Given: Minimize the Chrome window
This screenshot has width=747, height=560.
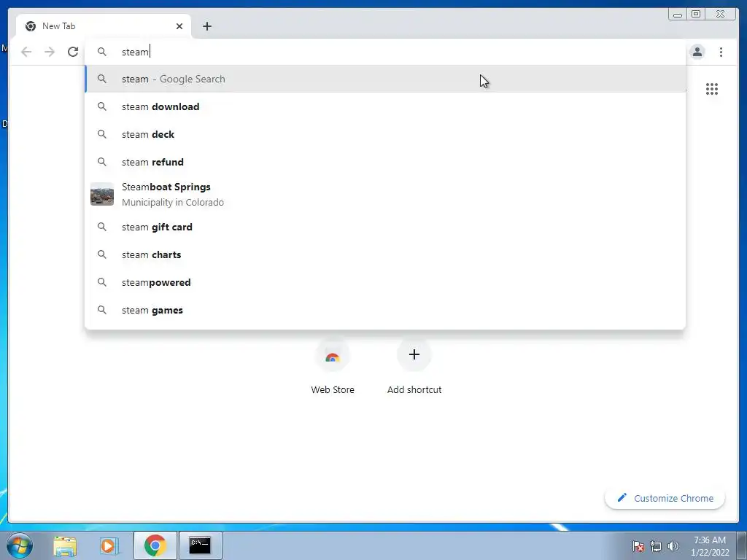Looking at the screenshot, I should click(x=678, y=15).
